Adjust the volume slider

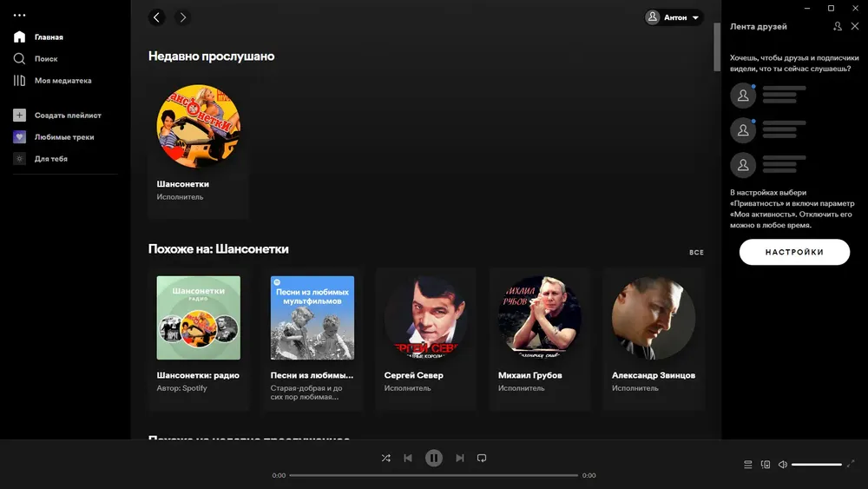coord(817,464)
